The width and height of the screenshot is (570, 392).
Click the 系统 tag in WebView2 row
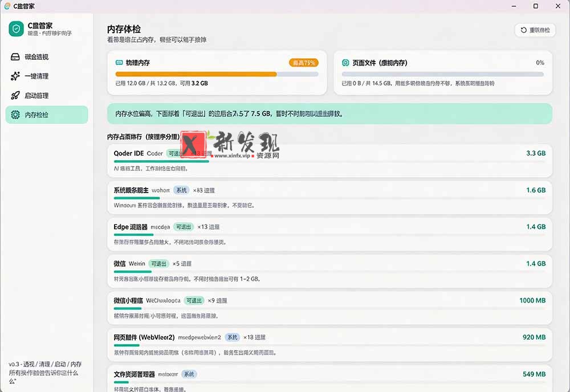point(233,337)
